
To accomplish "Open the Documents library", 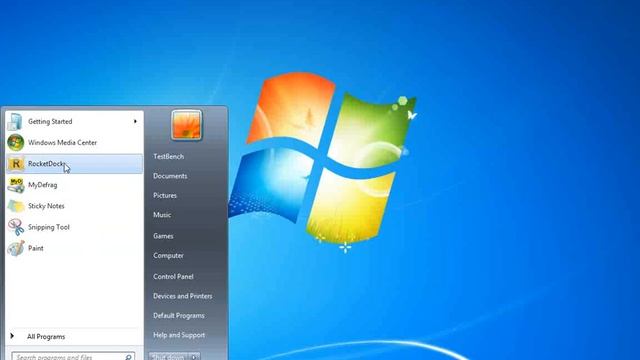I will pos(170,176).
